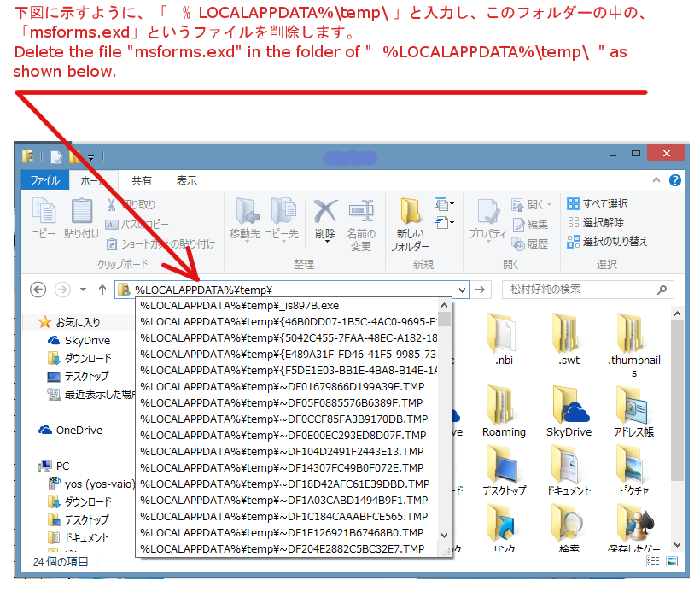The image size is (700, 598).
Task: Click the Copy (コピー) ribbon icon
Action: 44,218
